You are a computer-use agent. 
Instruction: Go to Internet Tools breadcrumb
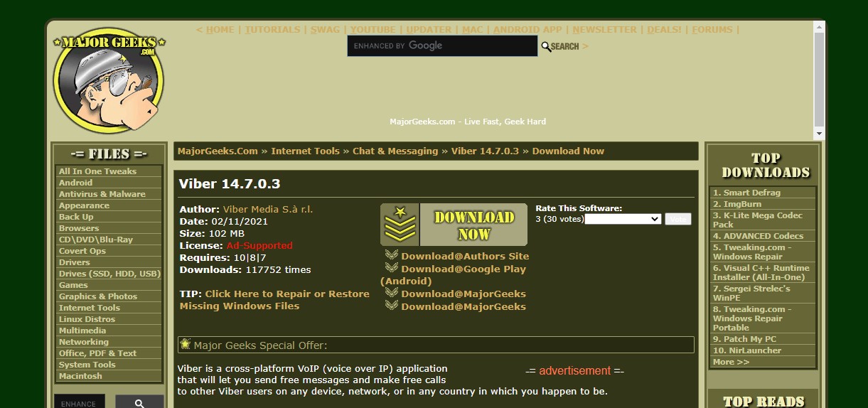point(305,151)
